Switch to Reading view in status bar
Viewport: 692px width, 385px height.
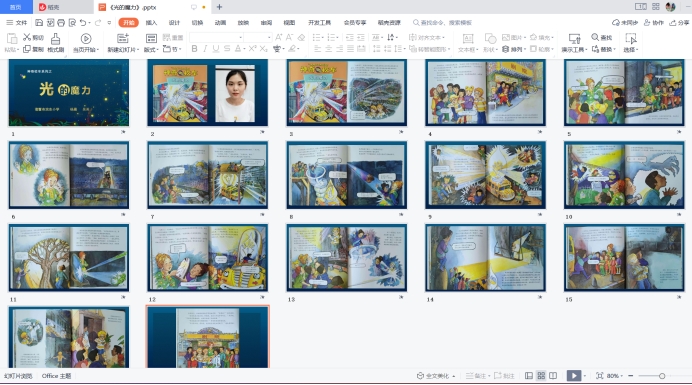click(553, 376)
